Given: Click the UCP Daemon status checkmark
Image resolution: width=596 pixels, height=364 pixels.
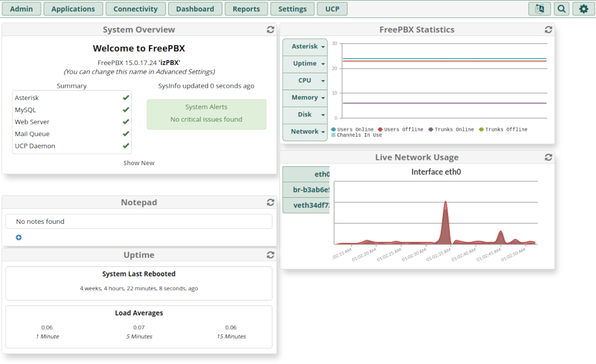Looking at the screenshot, I should point(126,146).
